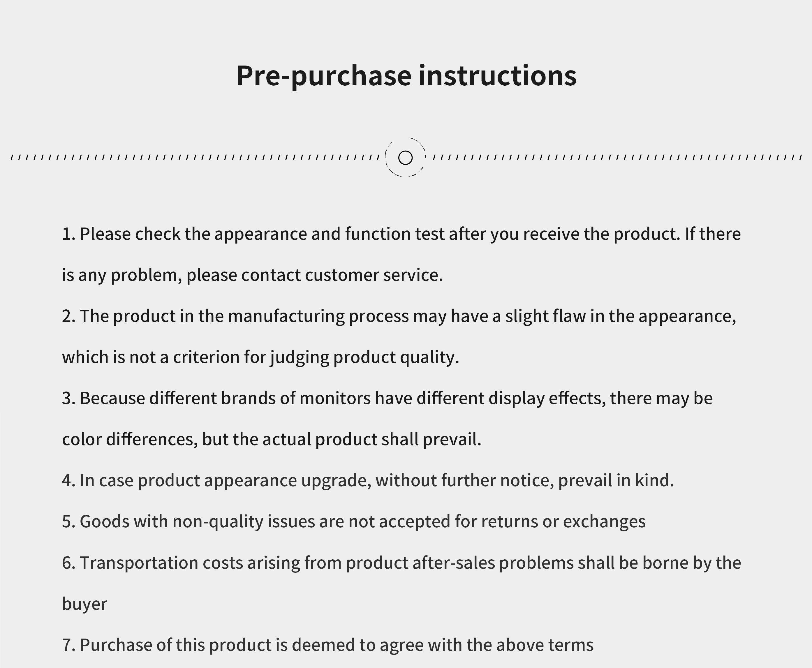Click item 4 about product appearance upgrade

tap(367, 481)
